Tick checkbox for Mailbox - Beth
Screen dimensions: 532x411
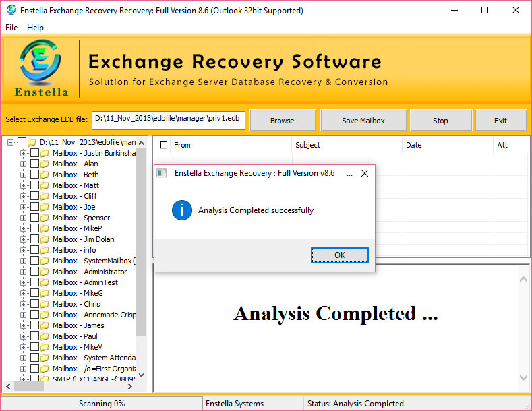(x=34, y=175)
